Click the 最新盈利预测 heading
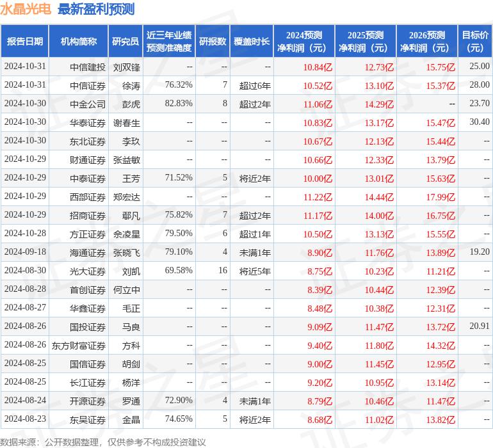Screen dimensions: 493x448 pyautogui.click(x=96, y=9)
